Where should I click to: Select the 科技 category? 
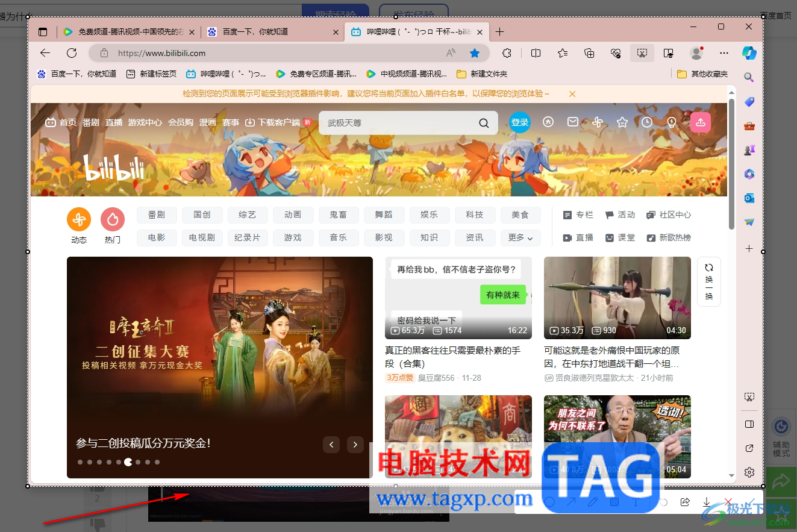coord(475,215)
